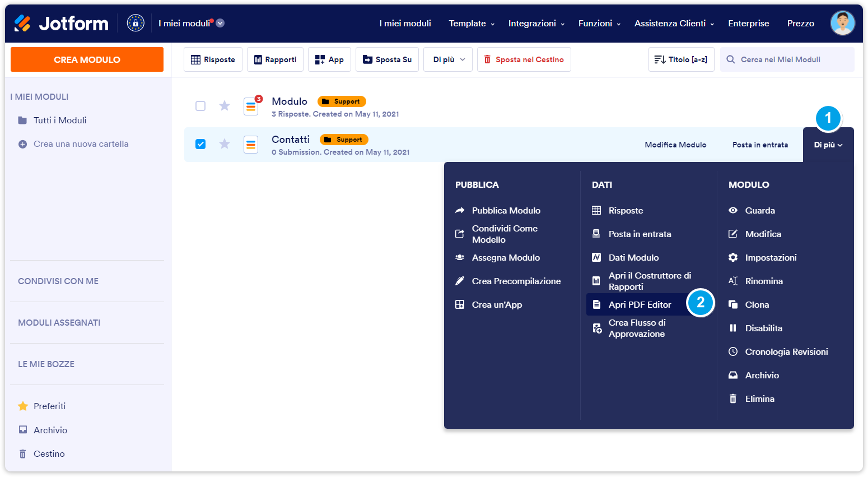Expand the Integrazioni navigation dropdown
The image size is (868, 477).
coord(536,24)
